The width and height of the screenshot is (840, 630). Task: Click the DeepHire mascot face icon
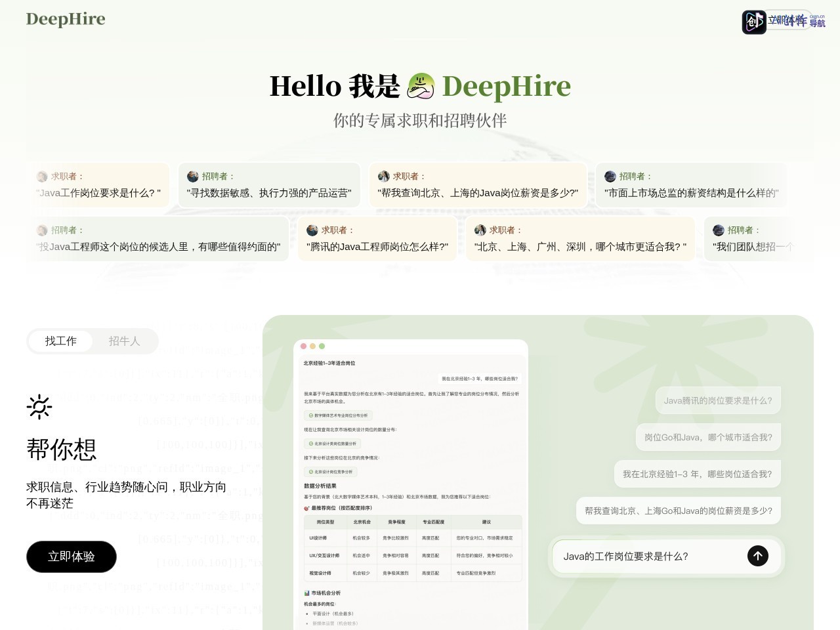pyautogui.click(x=421, y=86)
